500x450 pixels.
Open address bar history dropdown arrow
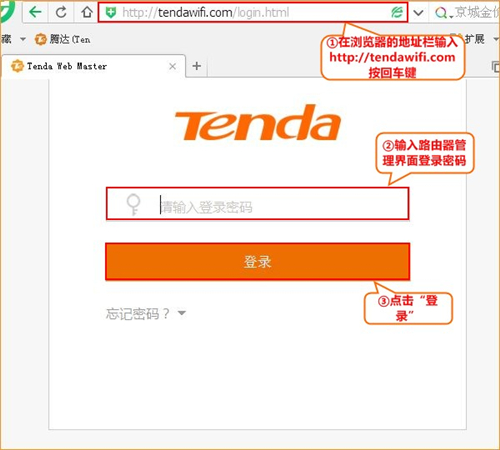(418, 13)
